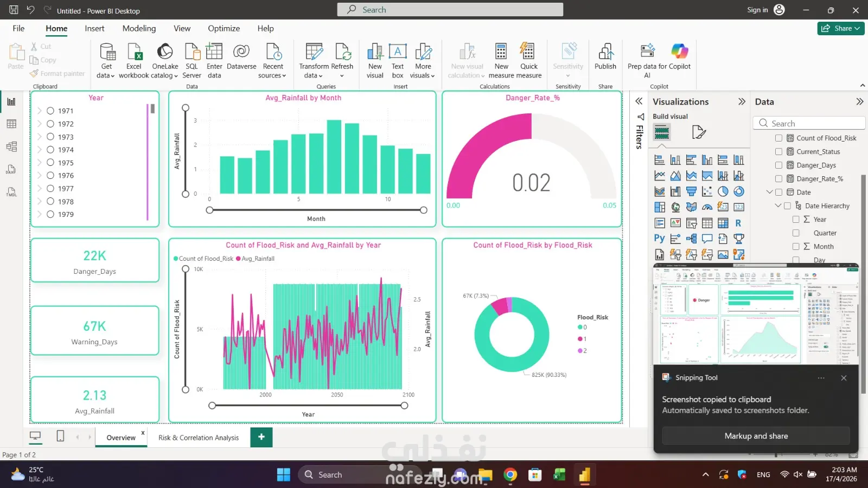Open the Windows Start menu
This screenshot has height=488, width=868.
click(283, 475)
